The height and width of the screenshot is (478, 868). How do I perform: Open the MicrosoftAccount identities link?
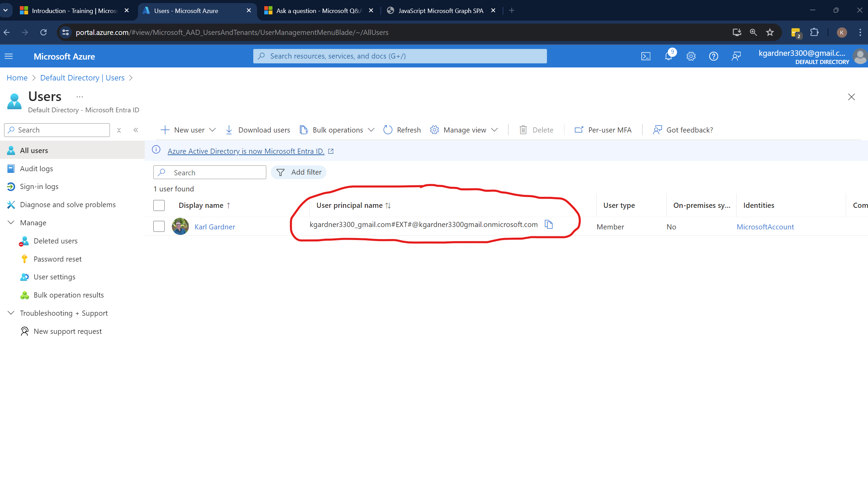pos(765,227)
